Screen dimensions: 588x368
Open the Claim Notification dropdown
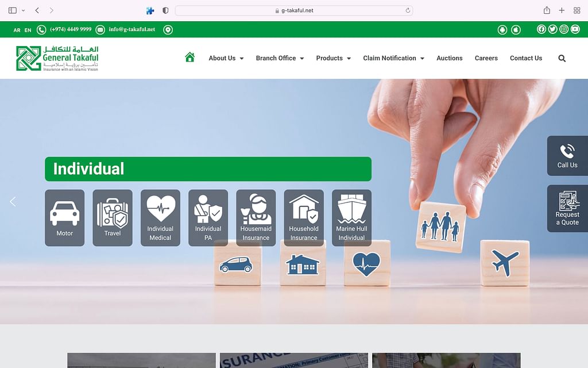393,58
